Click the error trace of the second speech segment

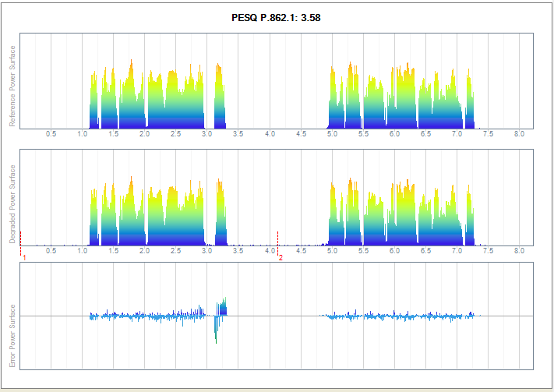401,316
